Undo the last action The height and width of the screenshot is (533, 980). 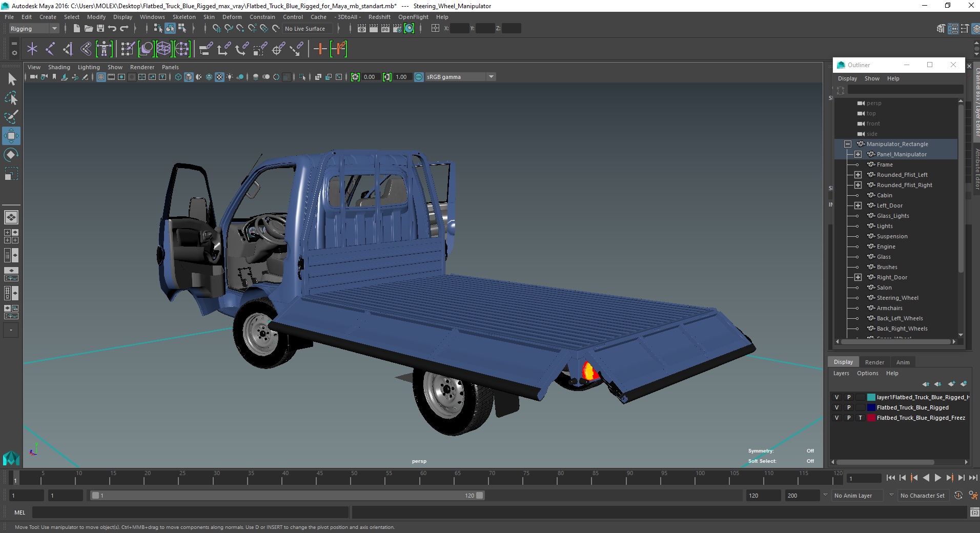coord(112,28)
